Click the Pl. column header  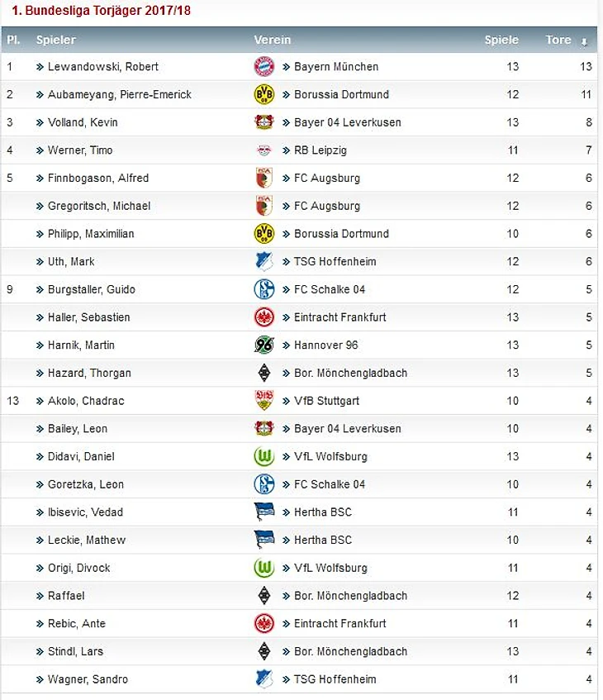pyautogui.click(x=13, y=40)
